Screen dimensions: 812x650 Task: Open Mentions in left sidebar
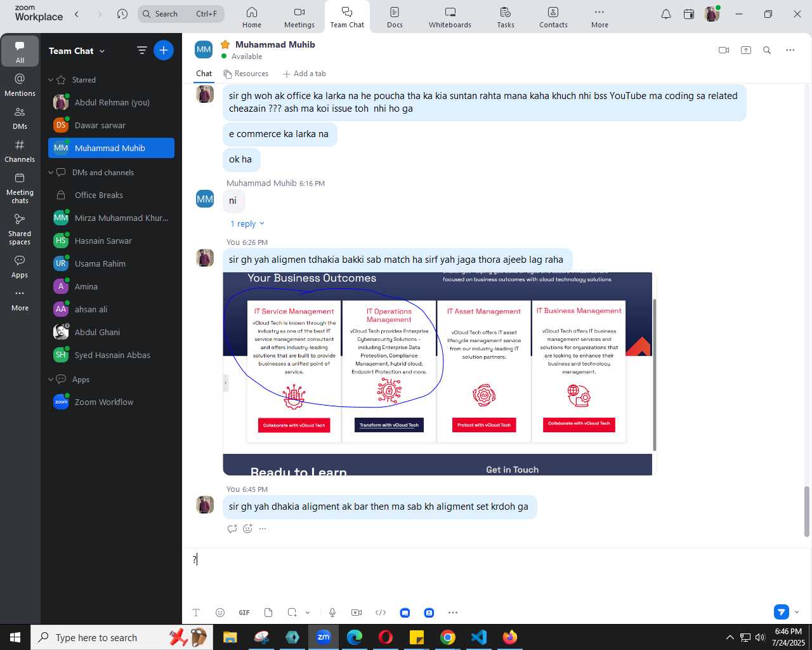pyautogui.click(x=20, y=84)
